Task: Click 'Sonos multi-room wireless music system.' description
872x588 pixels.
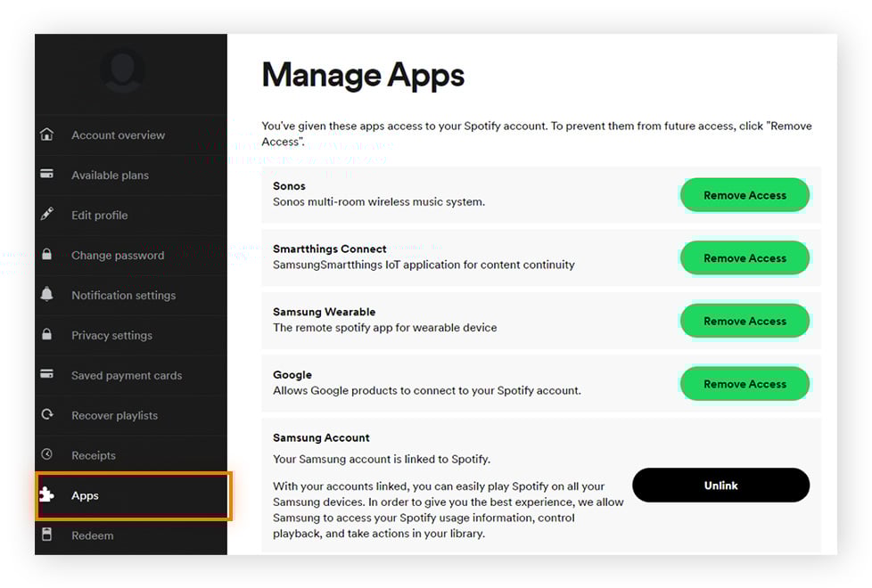Action: [379, 201]
